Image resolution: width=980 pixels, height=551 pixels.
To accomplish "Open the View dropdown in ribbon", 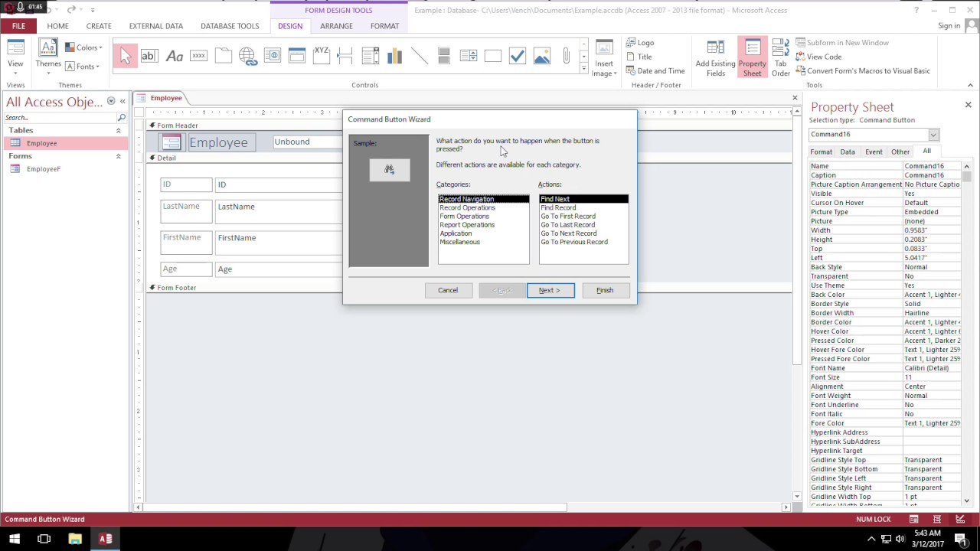I will pos(15,68).
